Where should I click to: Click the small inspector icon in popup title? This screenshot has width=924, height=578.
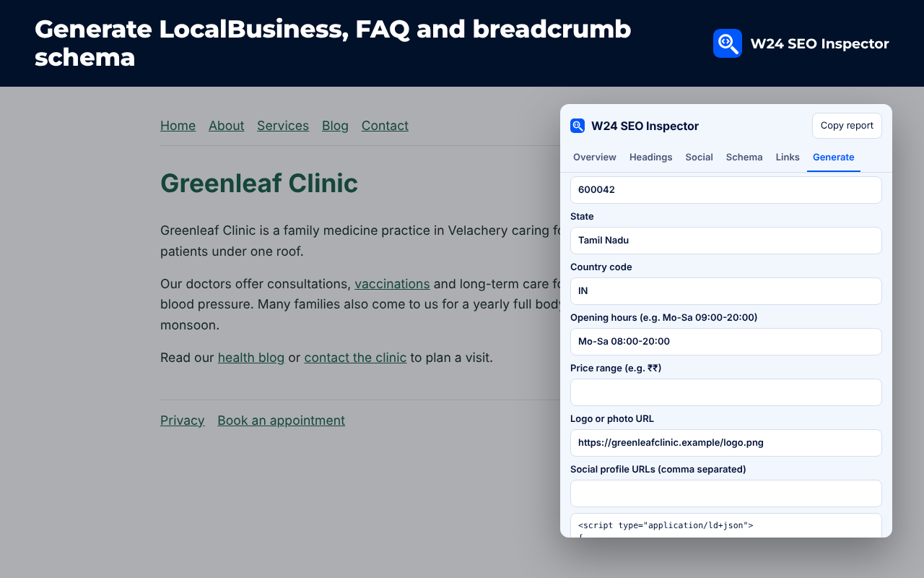coord(577,126)
